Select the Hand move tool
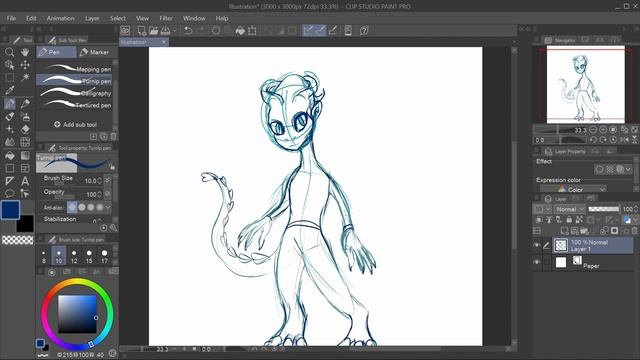Screen dimensions: 640x360 pyautogui.click(x=25, y=52)
